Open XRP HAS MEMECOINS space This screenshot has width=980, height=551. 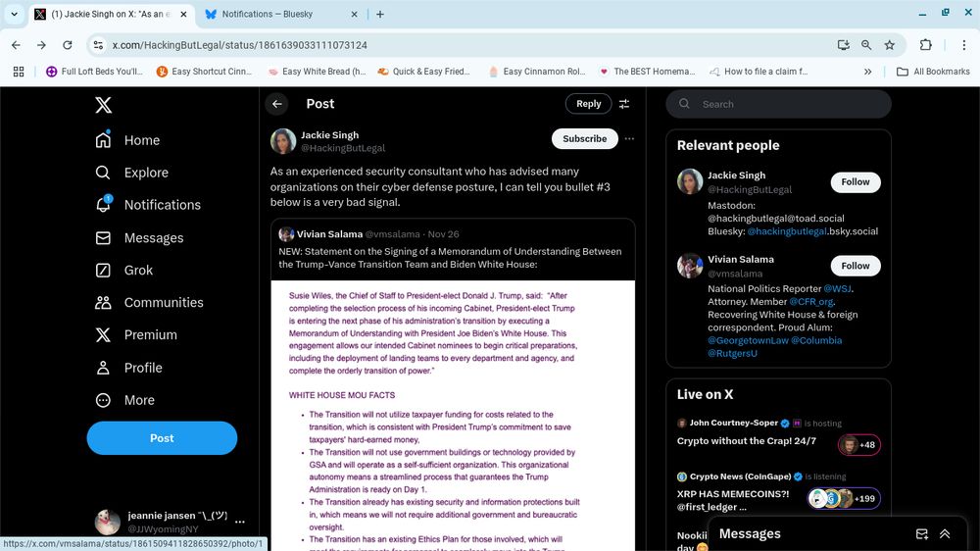pos(732,500)
